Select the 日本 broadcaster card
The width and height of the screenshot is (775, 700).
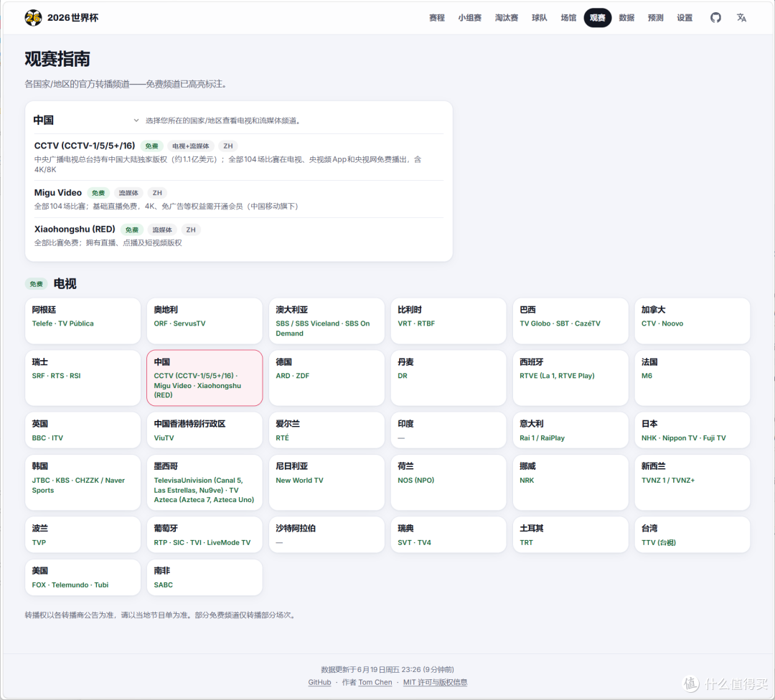point(692,430)
